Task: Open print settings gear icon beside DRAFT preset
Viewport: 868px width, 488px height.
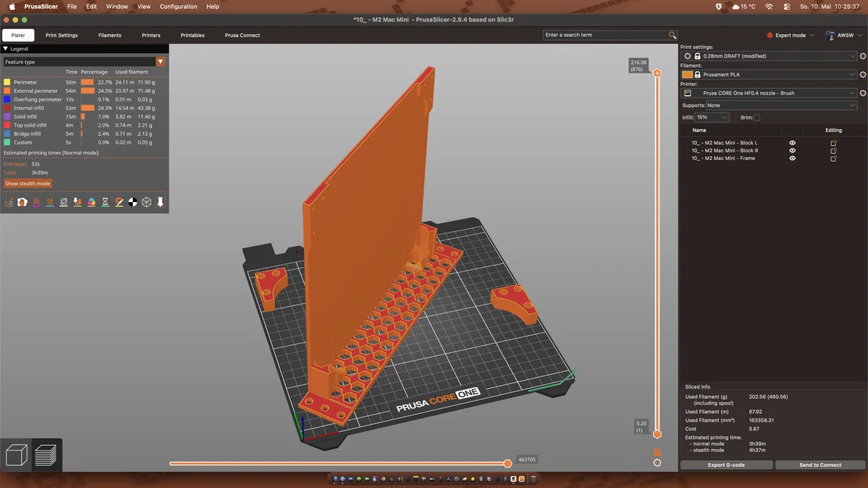Action: point(863,56)
